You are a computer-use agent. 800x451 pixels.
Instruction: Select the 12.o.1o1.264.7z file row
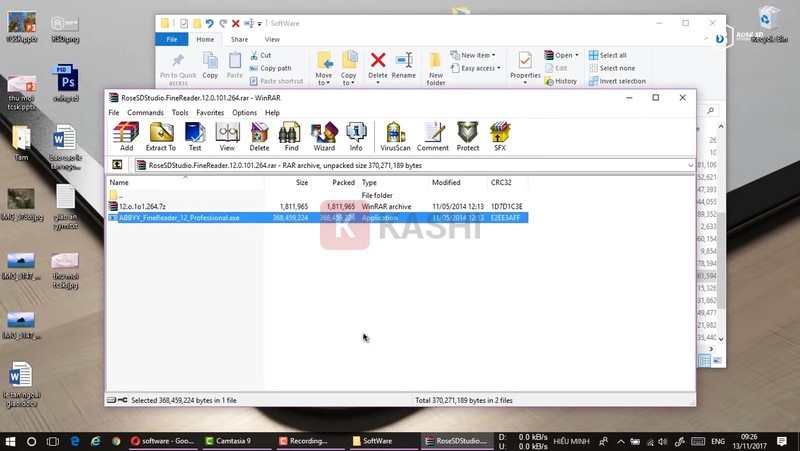click(317, 207)
